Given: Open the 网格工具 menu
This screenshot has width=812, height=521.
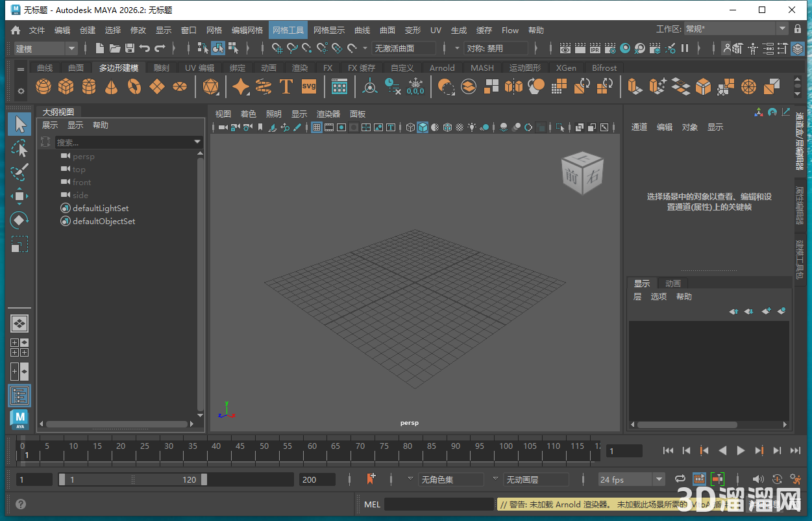Looking at the screenshot, I should 288,31.
